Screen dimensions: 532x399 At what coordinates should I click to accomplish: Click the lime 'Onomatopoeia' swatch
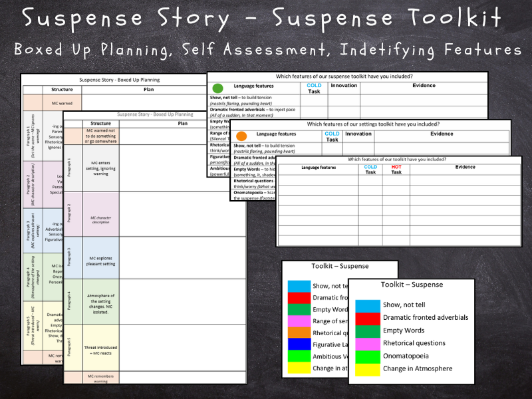pyautogui.click(x=367, y=356)
